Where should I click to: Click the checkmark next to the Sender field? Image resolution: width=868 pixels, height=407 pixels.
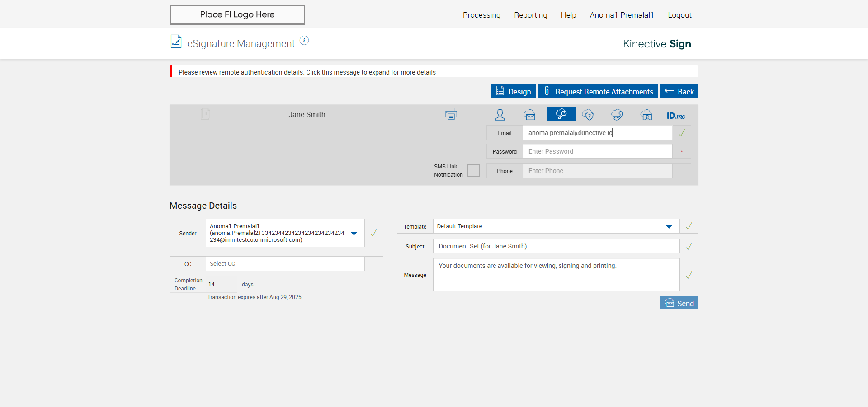coord(374,233)
